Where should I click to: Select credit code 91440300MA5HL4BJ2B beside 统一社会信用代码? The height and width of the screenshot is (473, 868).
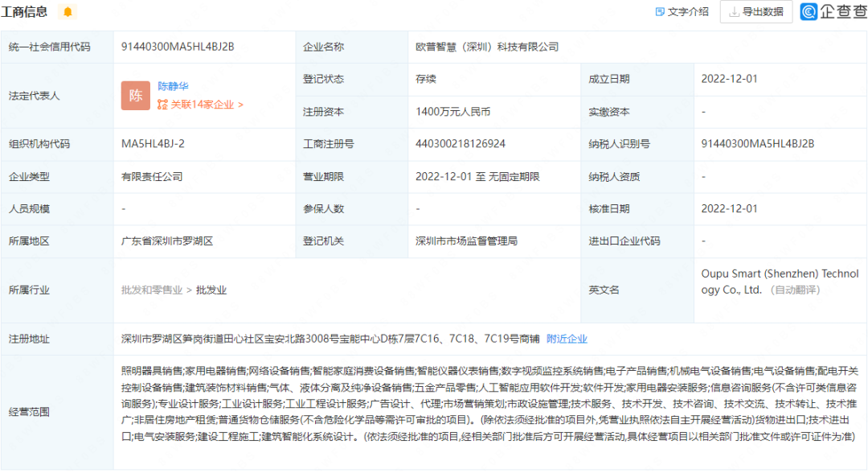pos(178,47)
